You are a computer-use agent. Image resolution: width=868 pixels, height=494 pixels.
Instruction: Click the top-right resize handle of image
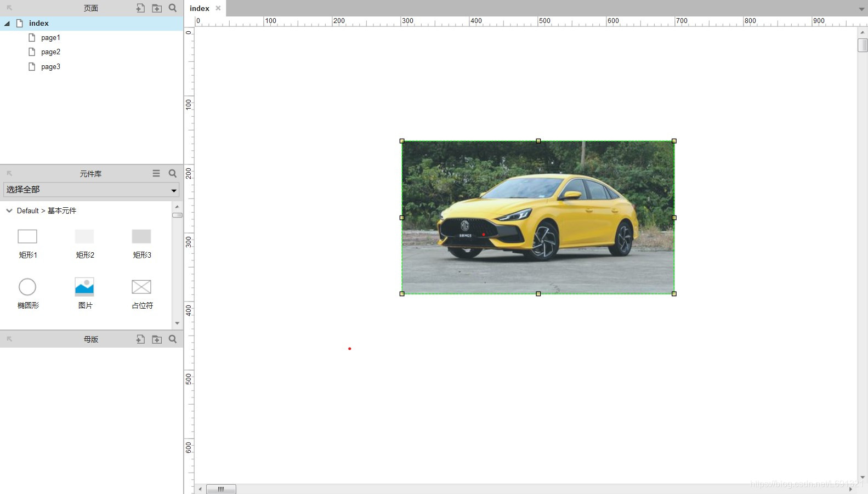click(674, 141)
